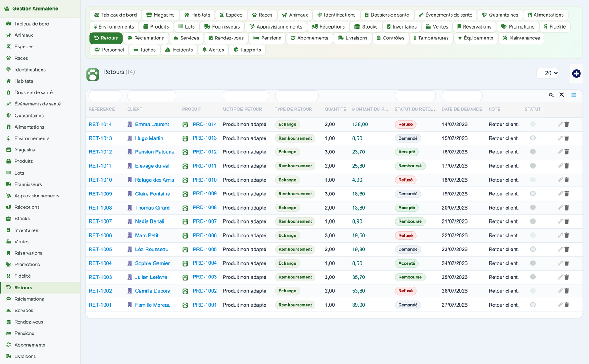This screenshot has height=364, width=589.
Task: Delete return RET-1012 with trash icon
Action: 567,152
